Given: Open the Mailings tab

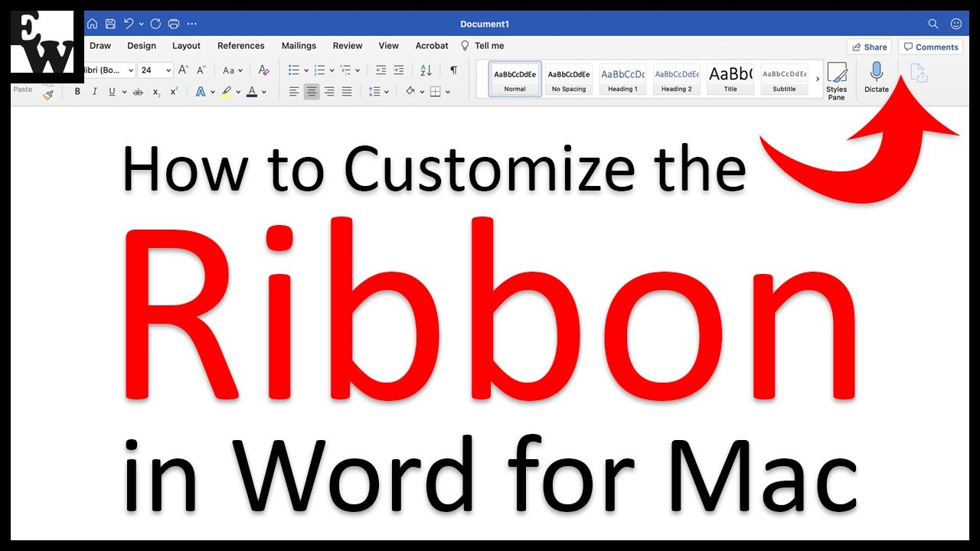Looking at the screenshot, I should [x=299, y=46].
